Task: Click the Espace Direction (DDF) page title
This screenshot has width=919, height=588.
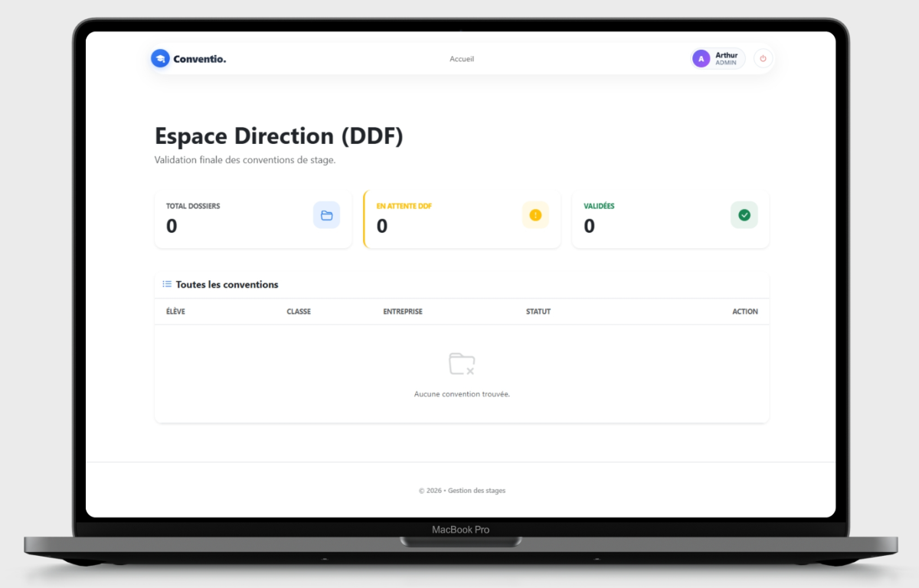Action: [279, 136]
